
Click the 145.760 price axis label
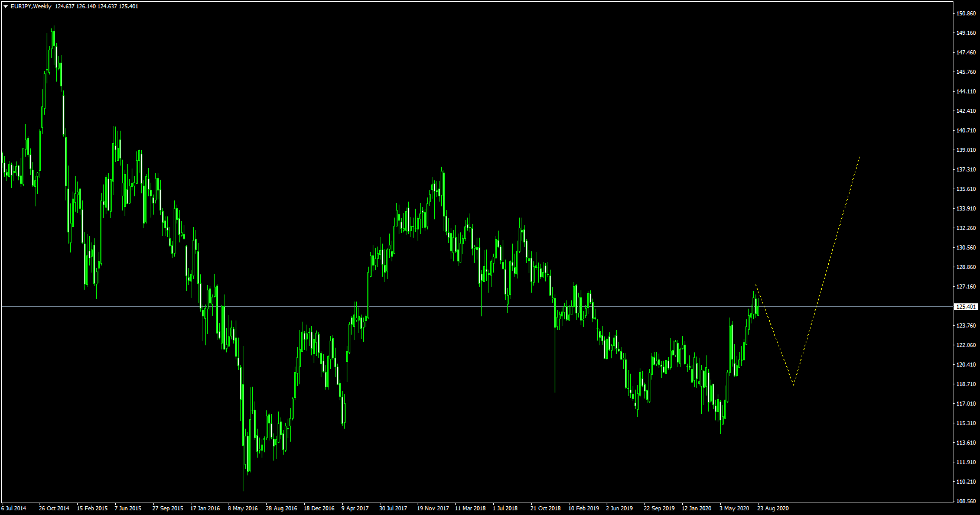(965, 72)
